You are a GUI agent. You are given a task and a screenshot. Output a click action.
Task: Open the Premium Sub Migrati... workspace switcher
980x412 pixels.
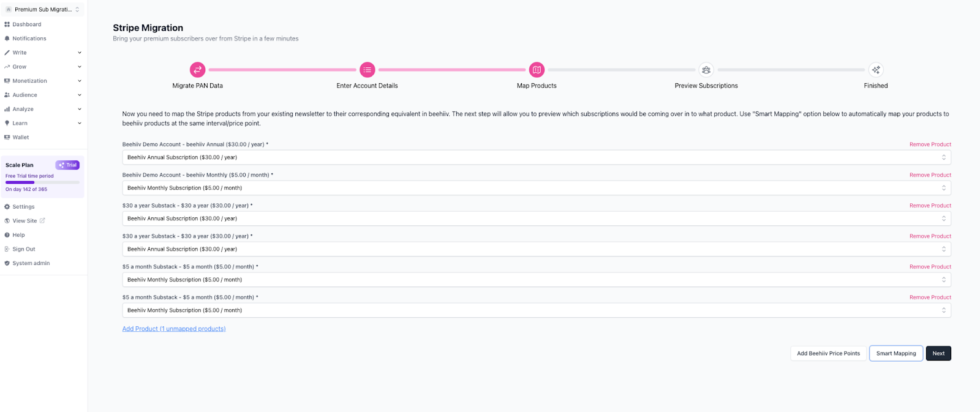pyautogui.click(x=43, y=10)
